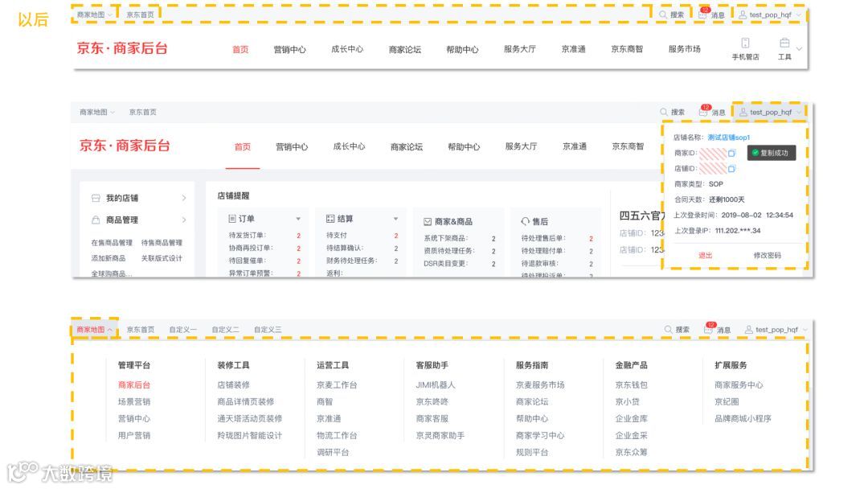Image resolution: width=868 pixels, height=489 pixels.
Task: Open 规则平台 link
Action: pyautogui.click(x=532, y=453)
